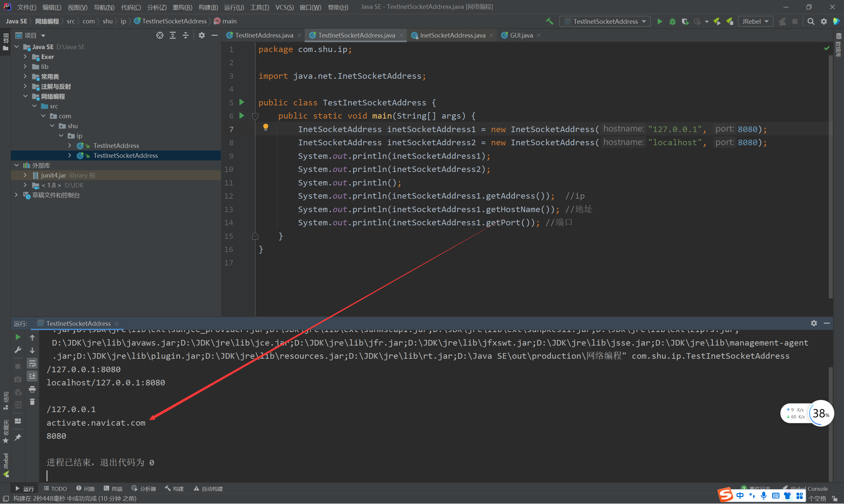Image resolution: width=844 pixels, height=504 pixels.
Task: Click JRebel run rocket icon
Action: click(717, 21)
